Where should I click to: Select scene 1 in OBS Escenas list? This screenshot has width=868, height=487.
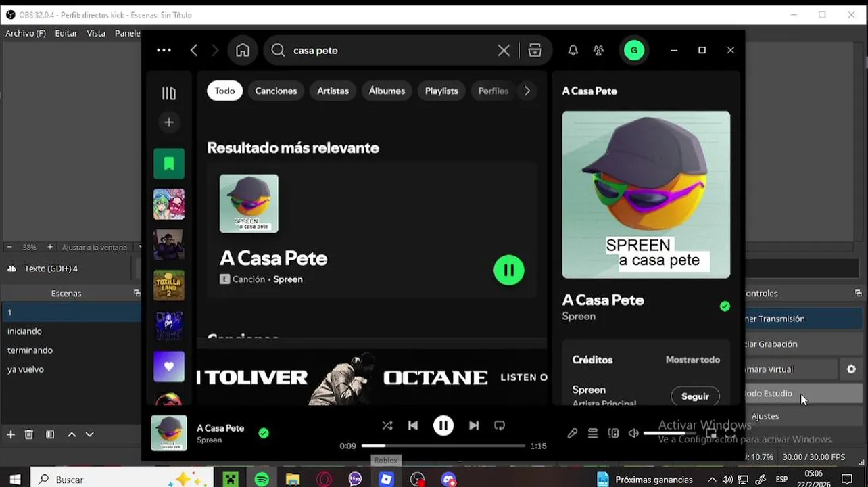tap(70, 312)
